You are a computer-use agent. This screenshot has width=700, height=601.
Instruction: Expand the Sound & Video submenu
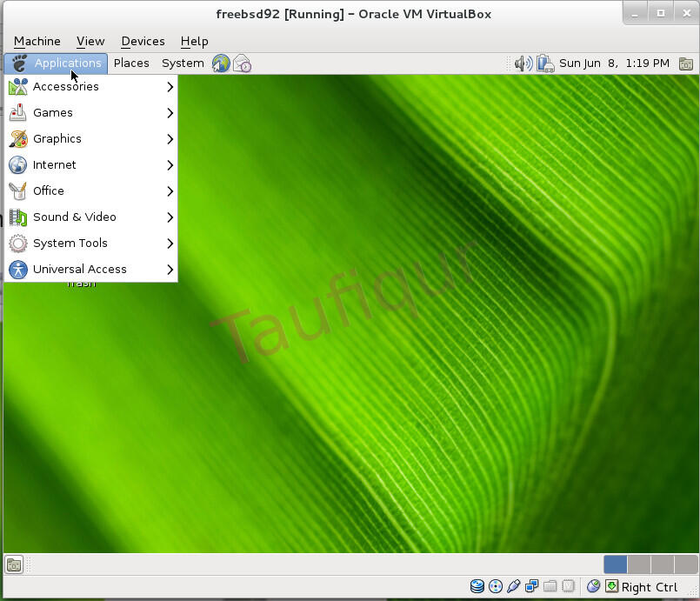tap(74, 217)
